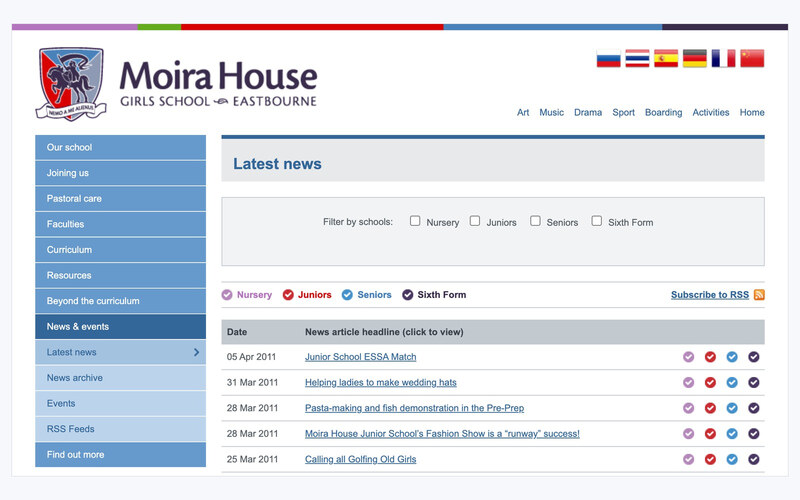The image size is (800, 500).
Task: Click Juniors red tick on wedding hats row
Action: tap(710, 383)
